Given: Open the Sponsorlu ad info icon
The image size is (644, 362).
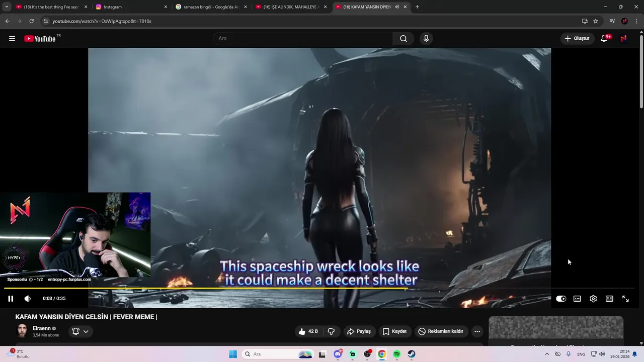Looking at the screenshot, I should tap(31, 280).
